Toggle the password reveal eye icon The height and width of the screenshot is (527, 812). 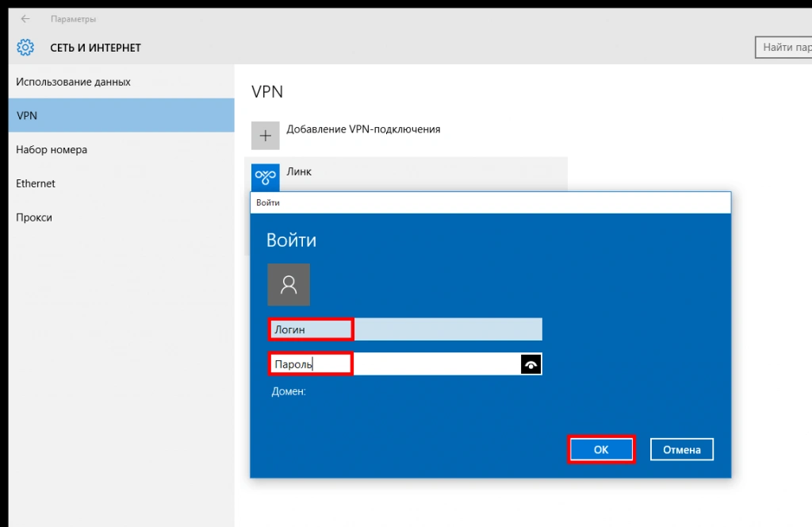[531, 364]
